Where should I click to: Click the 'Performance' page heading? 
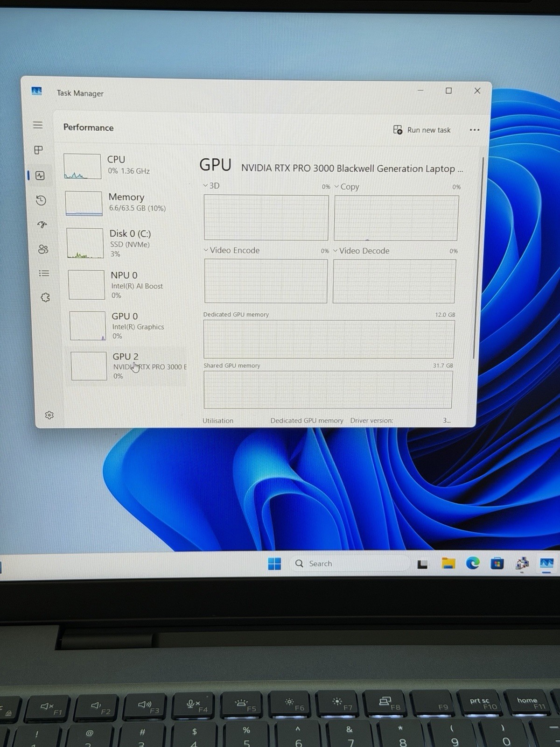88,127
